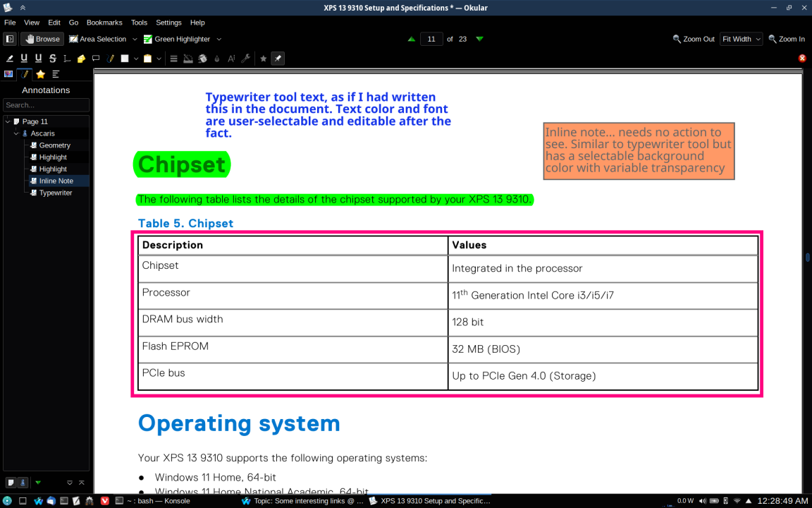Choose the Typewriter annotation tool
The height and width of the screenshot is (508, 812).
(x=67, y=59)
